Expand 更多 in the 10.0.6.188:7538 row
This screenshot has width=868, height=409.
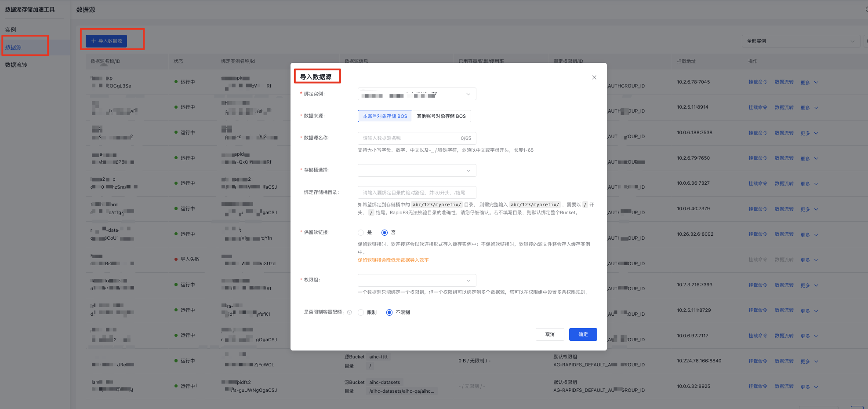pos(809,133)
